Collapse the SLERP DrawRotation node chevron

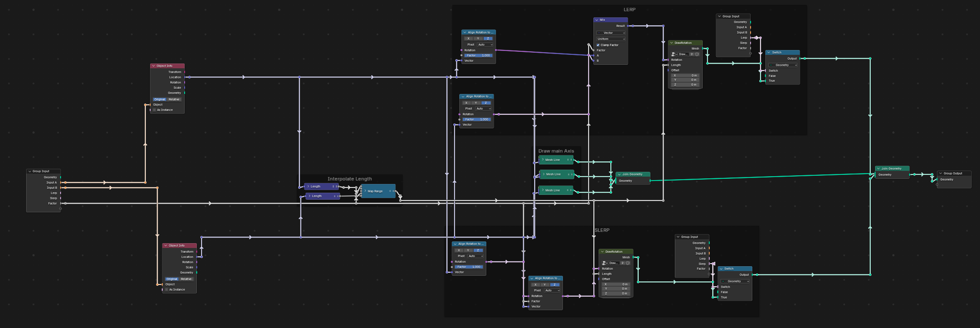602,251
